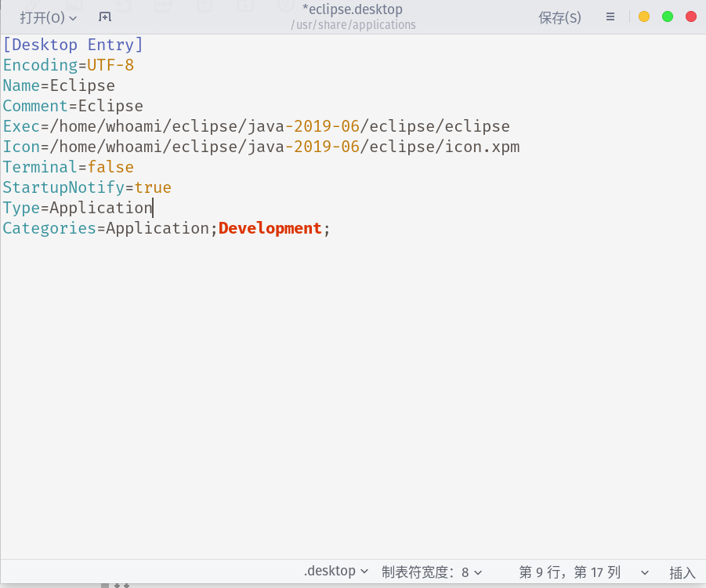Screen dimensions: 706x588
Task: Open the 制表符宽度: 8 dropdown
Action: click(x=432, y=572)
